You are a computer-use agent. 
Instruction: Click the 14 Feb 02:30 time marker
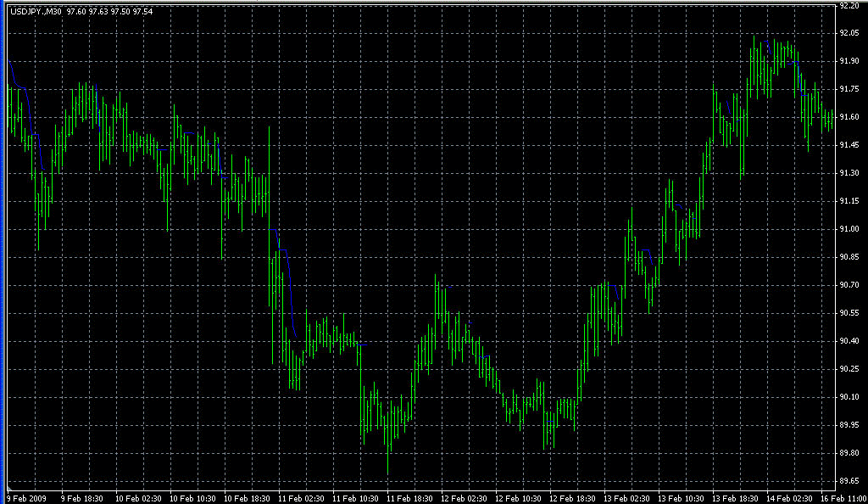tap(787, 498)
